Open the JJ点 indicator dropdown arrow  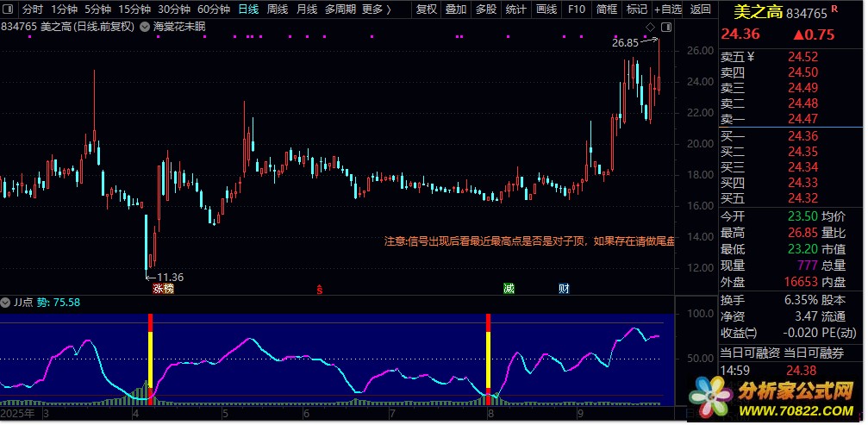pyautogui.click(x=6, y=303)
